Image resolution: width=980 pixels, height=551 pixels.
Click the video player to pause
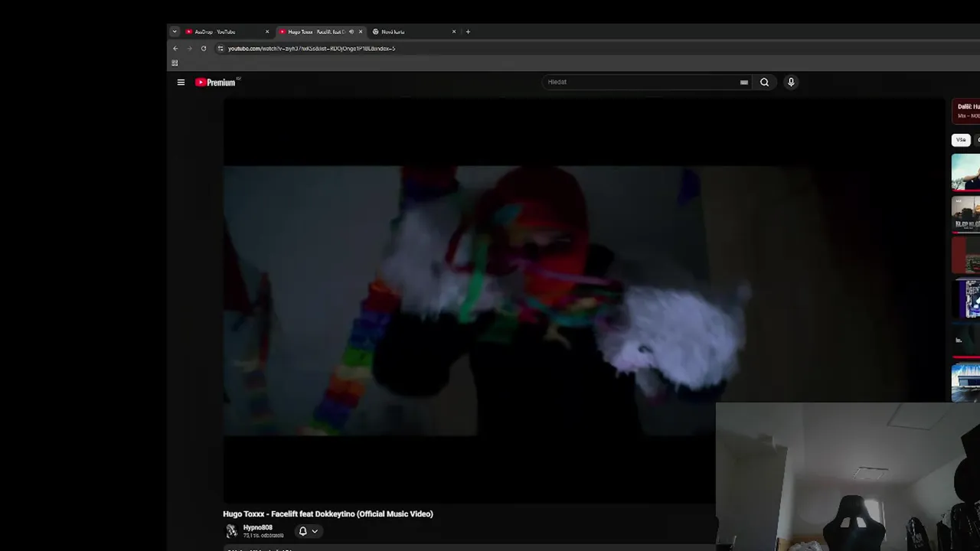coord(584,300)
